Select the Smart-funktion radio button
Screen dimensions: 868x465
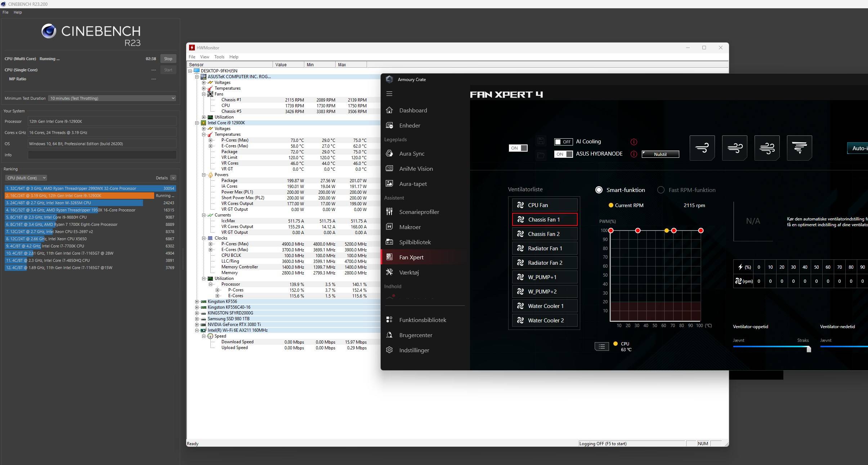pyautogui.click(x=599, y=190)
